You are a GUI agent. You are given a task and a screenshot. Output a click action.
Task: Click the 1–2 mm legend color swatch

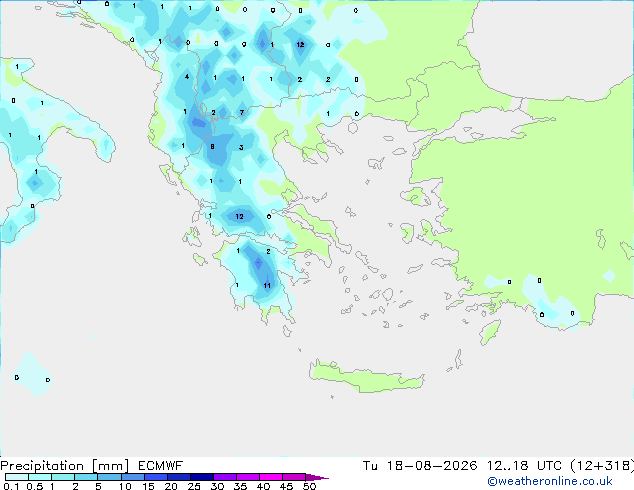[x=63, y=477]
